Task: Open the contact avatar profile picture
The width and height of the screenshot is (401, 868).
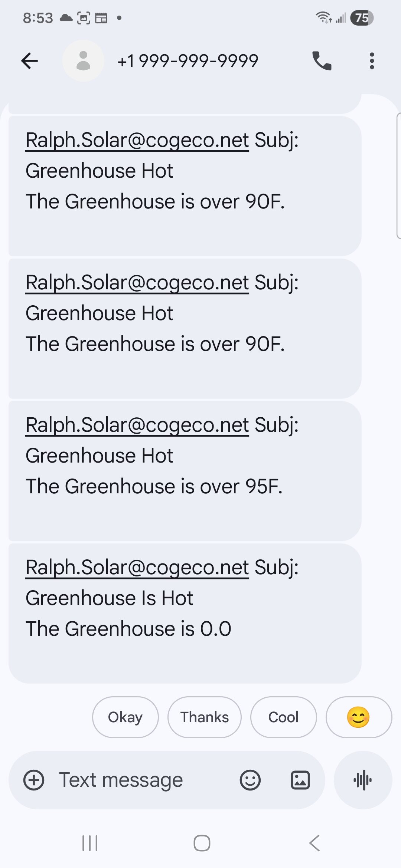Action: (x=83, y=61)
